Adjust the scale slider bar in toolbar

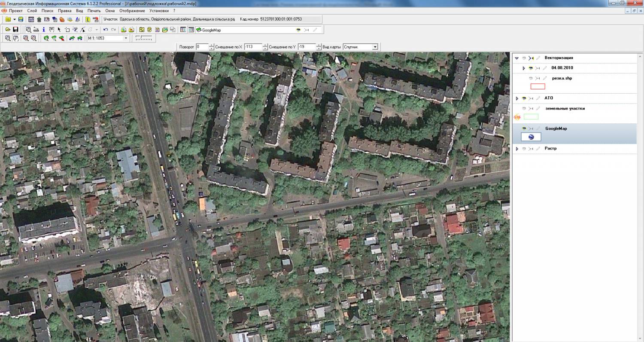point(144,38)
